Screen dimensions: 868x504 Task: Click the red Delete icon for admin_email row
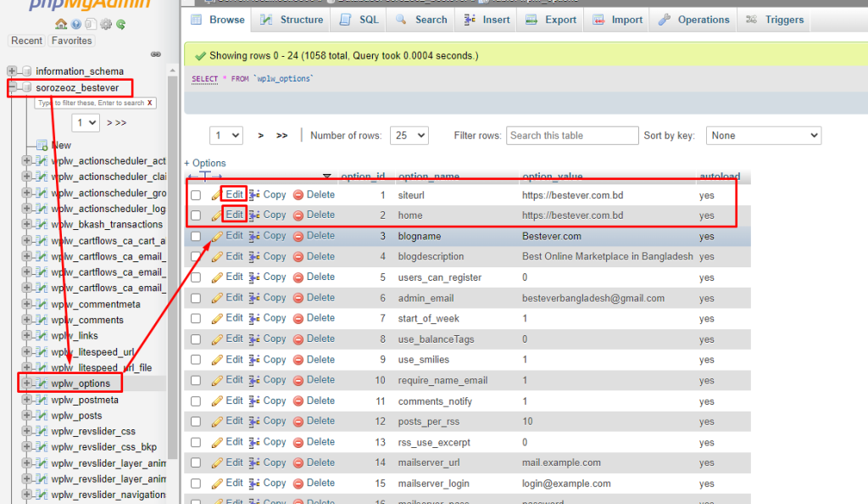(298, 298)
